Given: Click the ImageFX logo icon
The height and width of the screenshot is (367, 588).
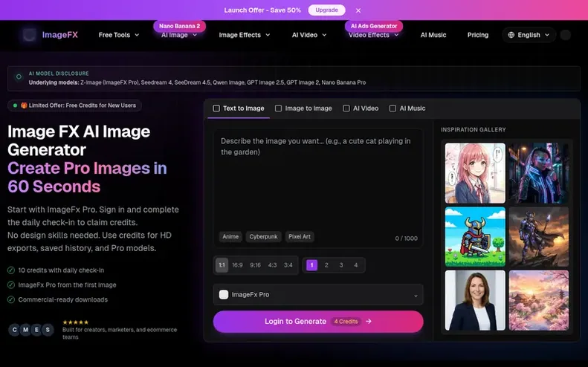Looking at the screenshot, I should (29, 35).
